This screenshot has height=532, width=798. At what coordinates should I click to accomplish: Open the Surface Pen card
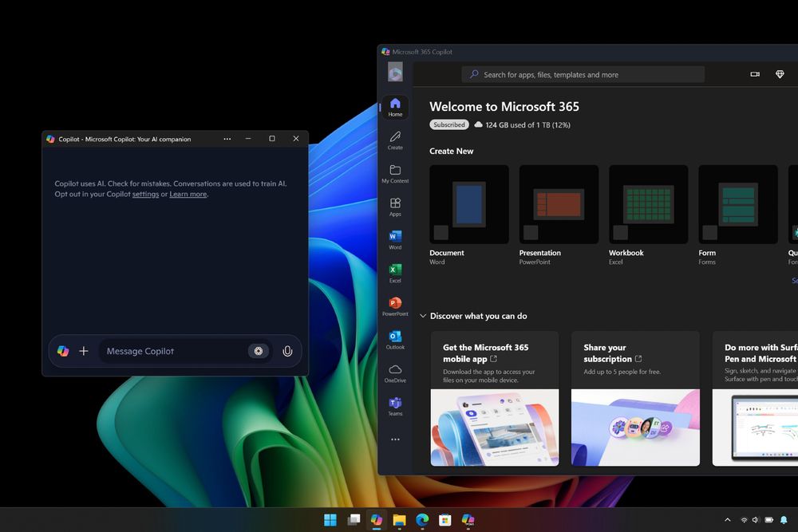755,398
